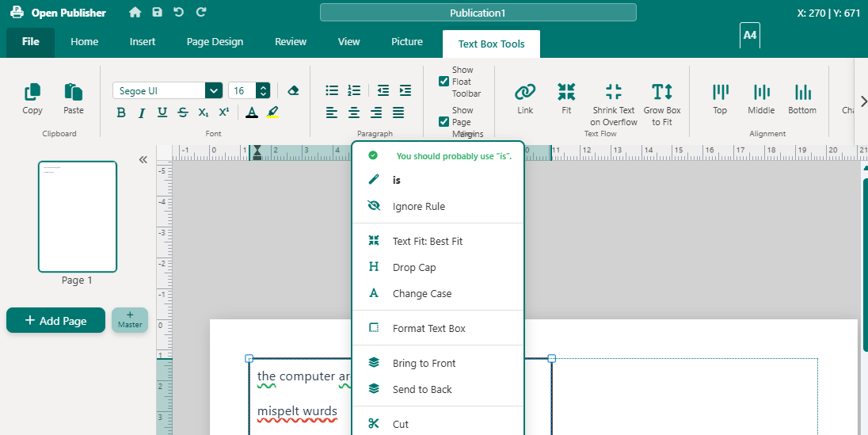
Task: Switch to the Picture tab
Action: pos(407,42)
